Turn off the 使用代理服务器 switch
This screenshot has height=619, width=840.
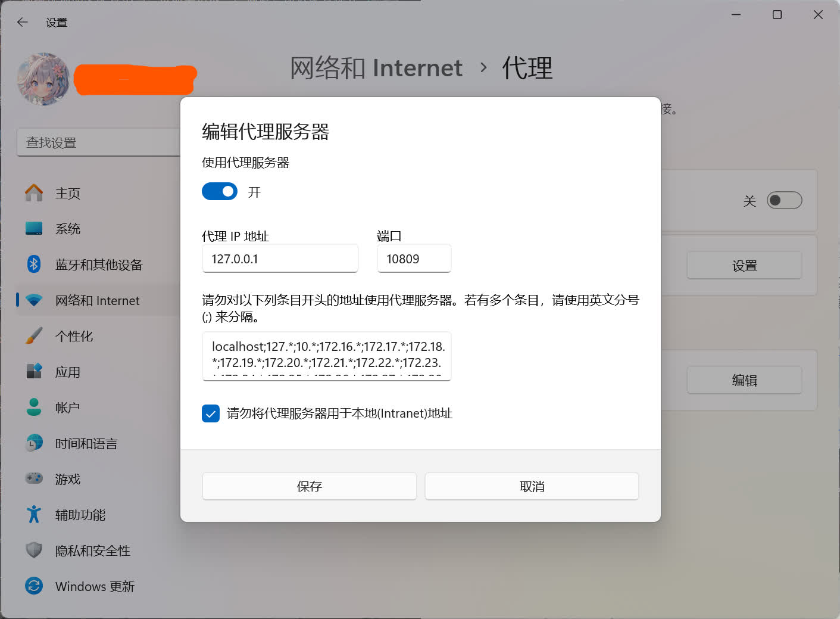(x=219, y=191)
